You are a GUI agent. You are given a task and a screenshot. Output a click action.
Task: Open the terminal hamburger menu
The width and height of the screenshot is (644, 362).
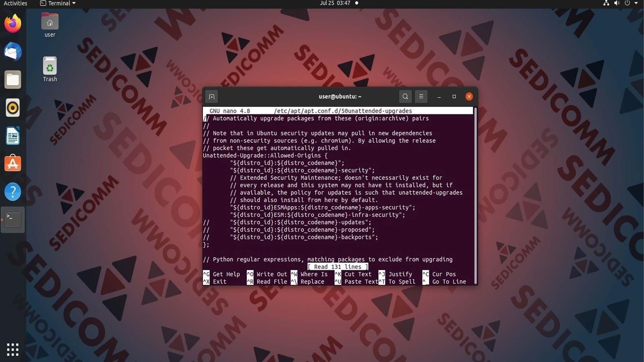pyautogui.click(x=421, y=97)
